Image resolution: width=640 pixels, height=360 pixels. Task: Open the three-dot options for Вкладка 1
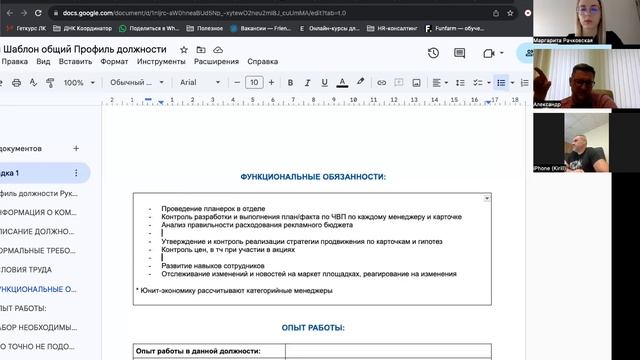tap(76, 173)
